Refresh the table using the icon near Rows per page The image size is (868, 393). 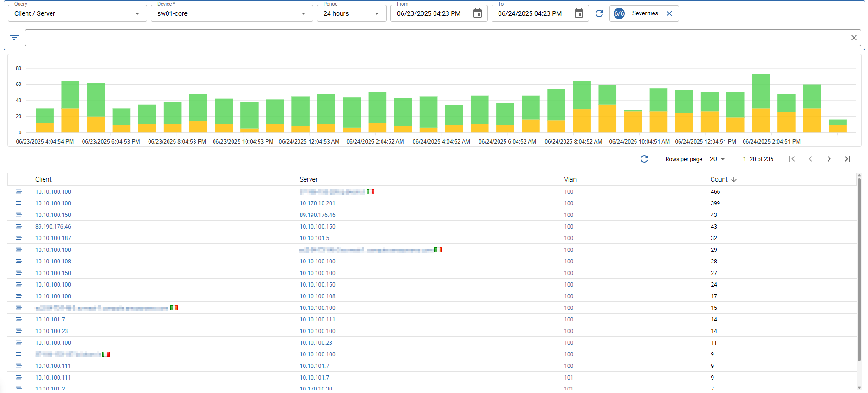coord(644,159)
